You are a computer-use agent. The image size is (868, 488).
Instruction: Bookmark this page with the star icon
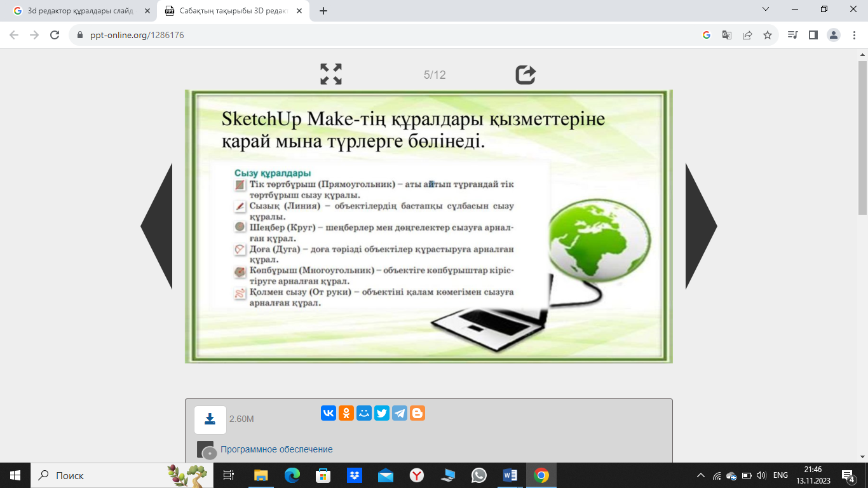tap(768, 35)
